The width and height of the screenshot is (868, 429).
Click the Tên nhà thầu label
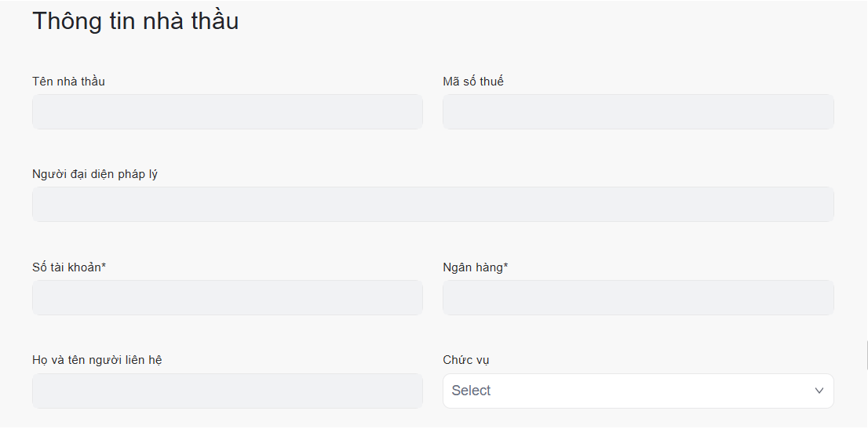[x=68, y=82]
